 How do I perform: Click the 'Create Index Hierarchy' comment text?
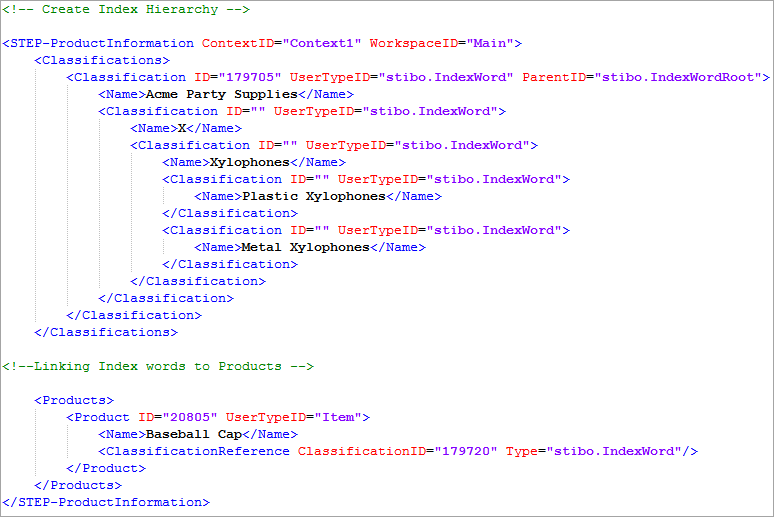pos(126,9)
